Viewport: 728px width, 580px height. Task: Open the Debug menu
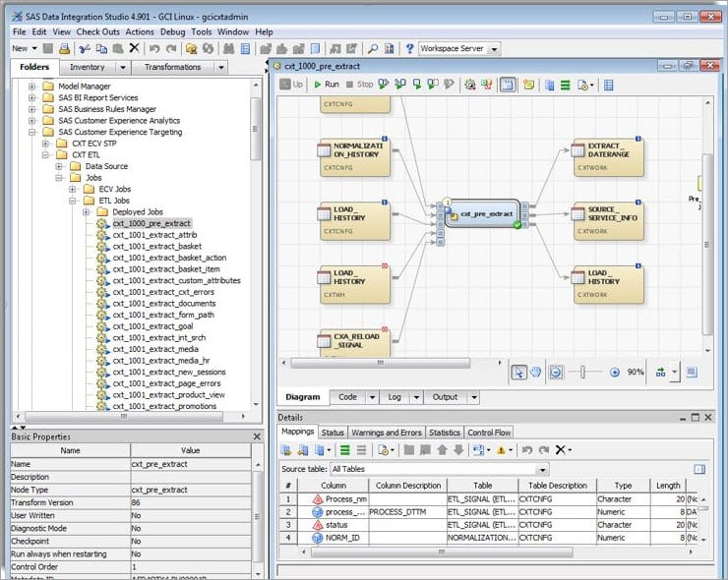coord(173,32)
